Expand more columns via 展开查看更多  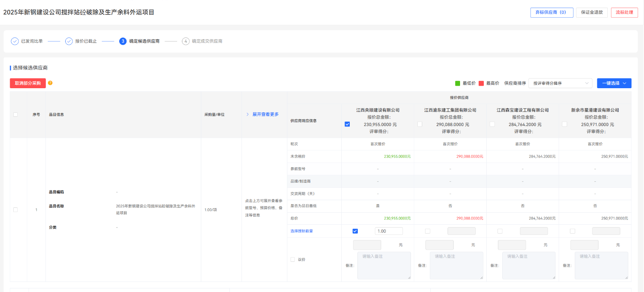[x=265, y=114]
